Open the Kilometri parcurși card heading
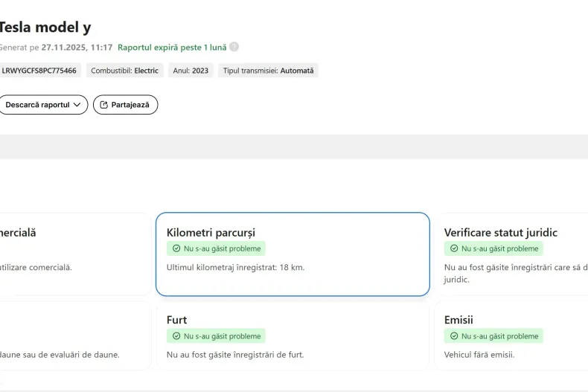The image size is (588, 392). (211, 233)
